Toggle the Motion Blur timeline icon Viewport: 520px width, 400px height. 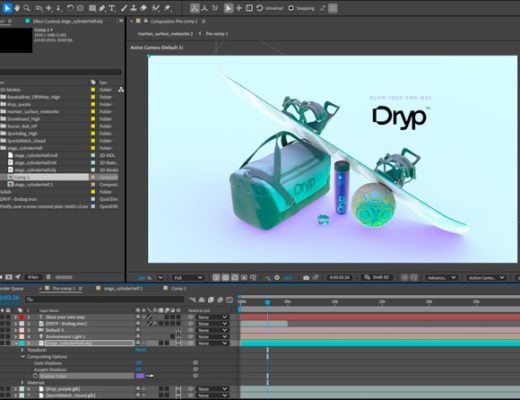tap(220, 300)
